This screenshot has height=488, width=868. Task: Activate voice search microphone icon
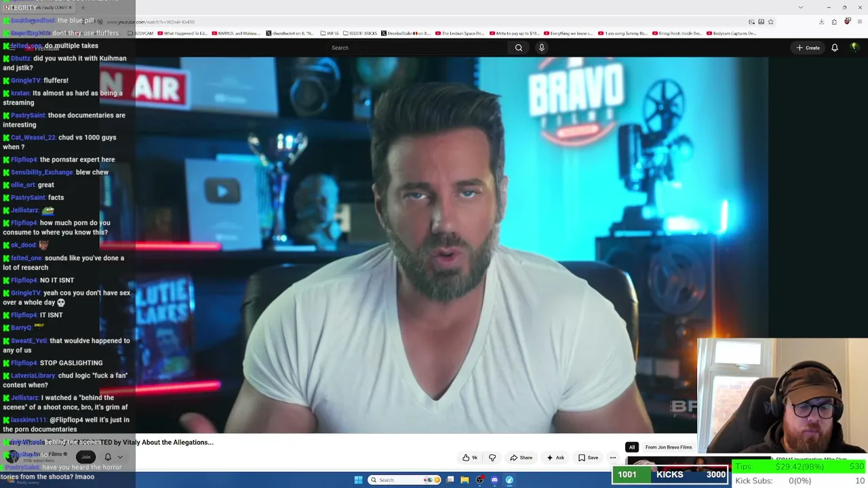coord(541,47)
